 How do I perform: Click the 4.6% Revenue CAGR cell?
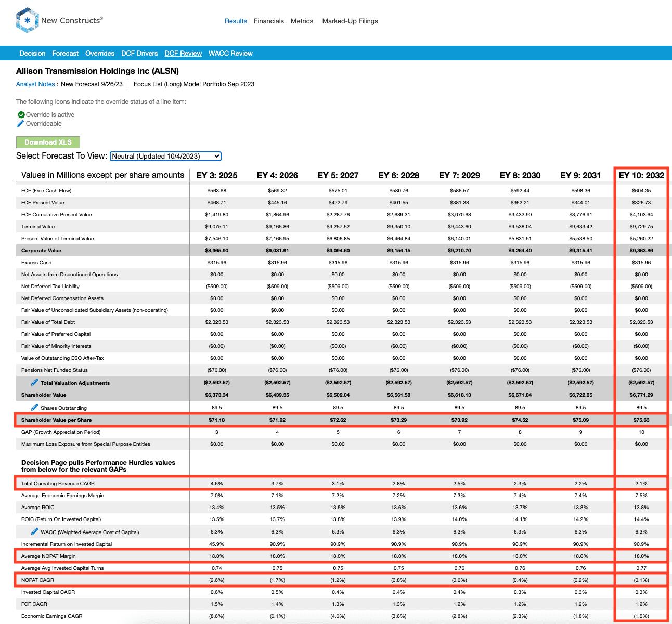[x=217, y=484]
